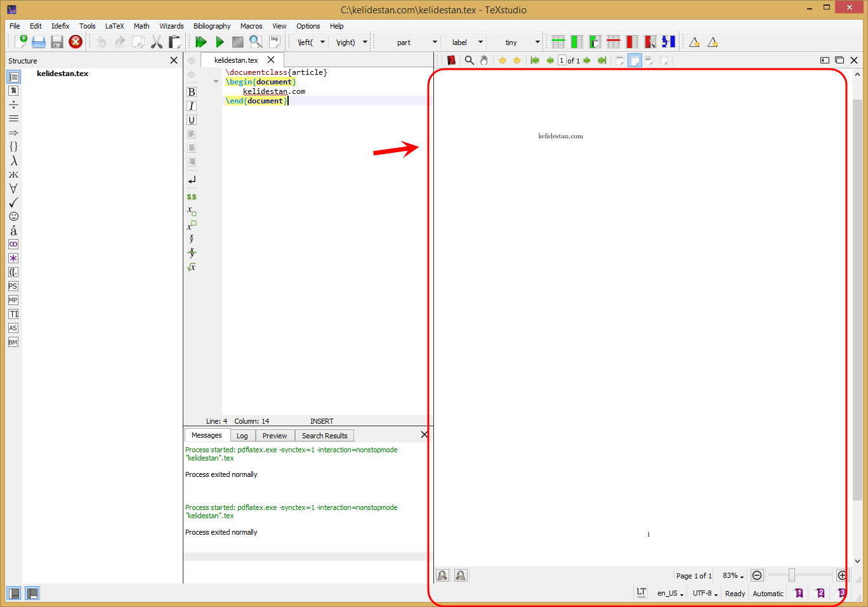Open external PDF viewer red icon

(x=451, y=60)
